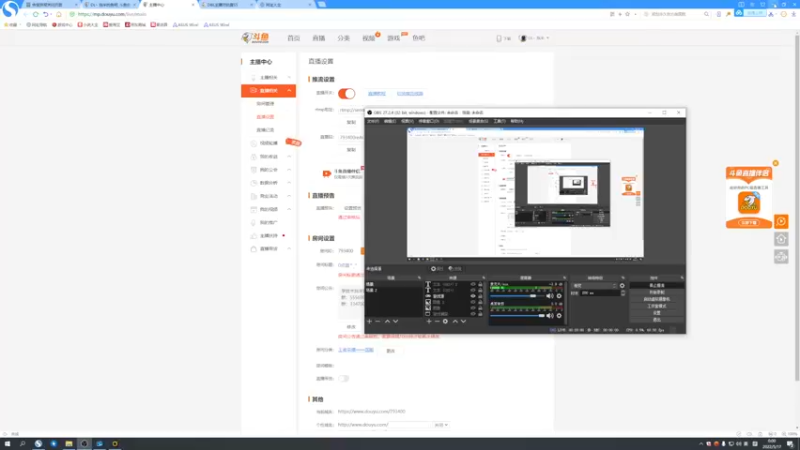
Task: Toggle visibility eye of the bottom source row in OBS
Action: pyautogui.click(x=473, y=314)
